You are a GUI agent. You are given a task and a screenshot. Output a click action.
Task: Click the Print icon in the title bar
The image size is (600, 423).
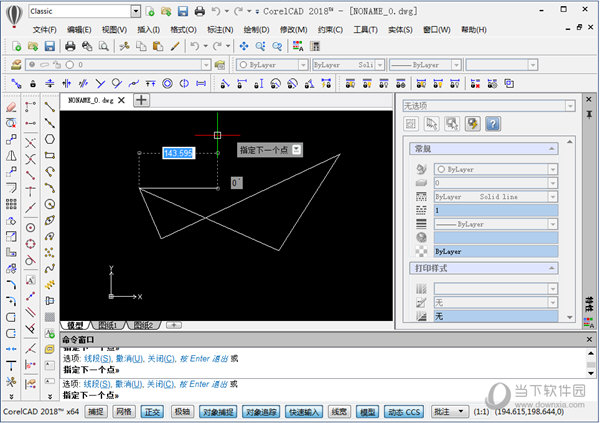tap(200, 12)
